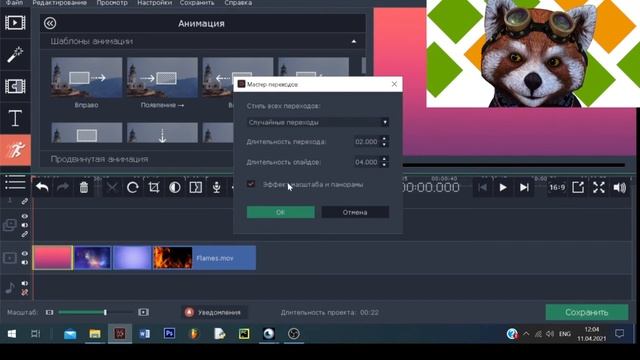640x360 pixels.
Task: Toggle audio track link icon
Action: click(25, 292)
